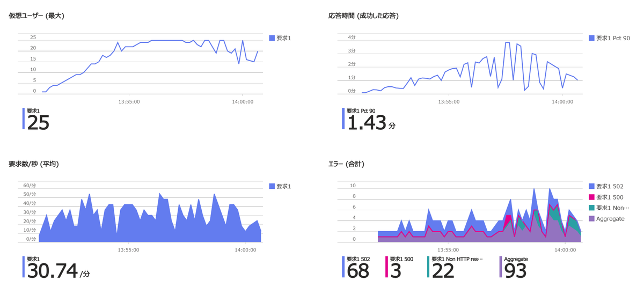Select the 要求1 500 total of 3

(x=396, y=271)
